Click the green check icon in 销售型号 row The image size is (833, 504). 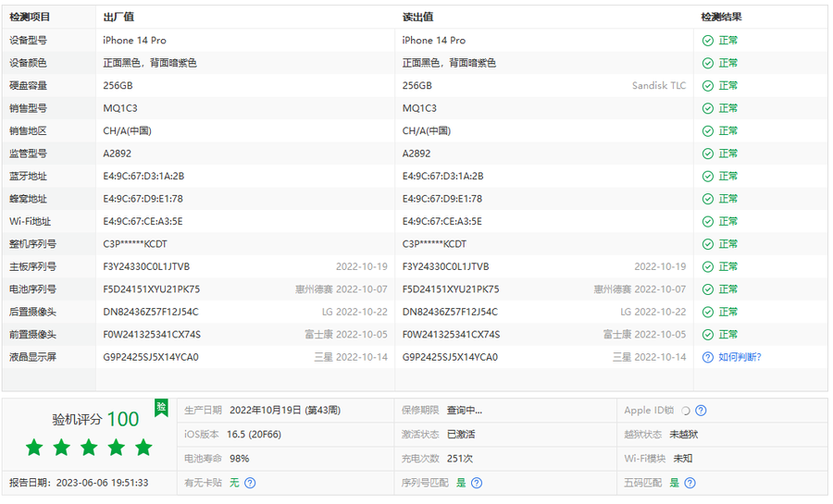click(x=708, y=108)
